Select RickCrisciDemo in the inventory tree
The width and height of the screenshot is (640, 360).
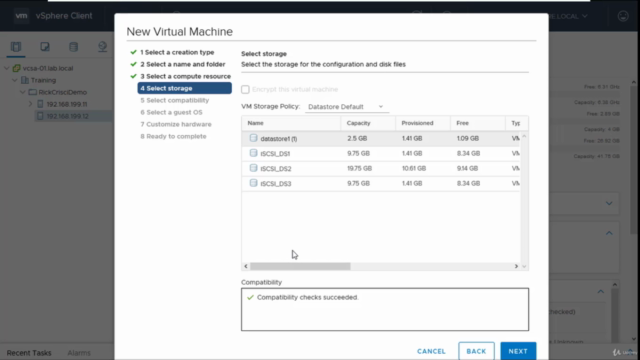(x=62, y=92)
